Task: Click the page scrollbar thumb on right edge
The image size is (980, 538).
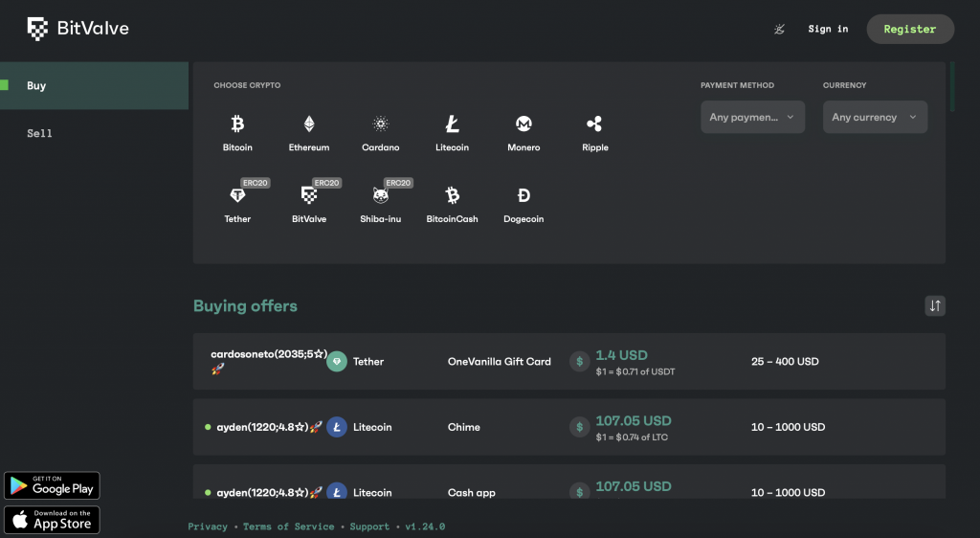Action: pyautogui.click(x=952, y=86)
